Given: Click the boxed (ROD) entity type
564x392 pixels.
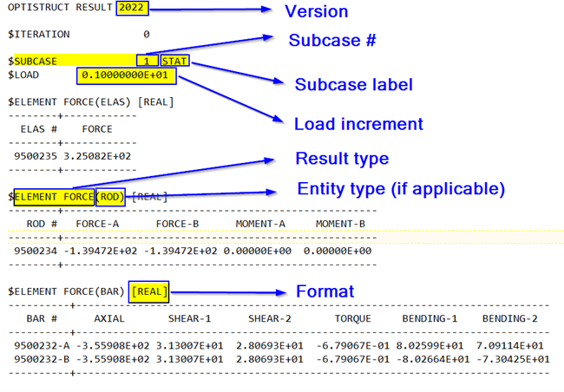Looking at the screenshot, I should pyautogui.click(x=110, y=197).
